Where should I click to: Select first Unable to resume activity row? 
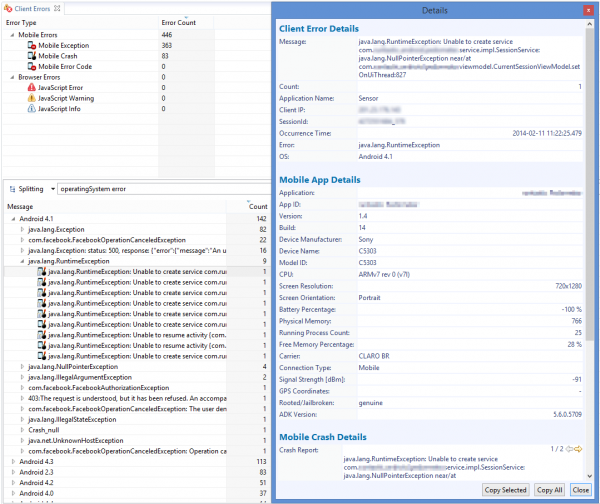pos(137,335)
